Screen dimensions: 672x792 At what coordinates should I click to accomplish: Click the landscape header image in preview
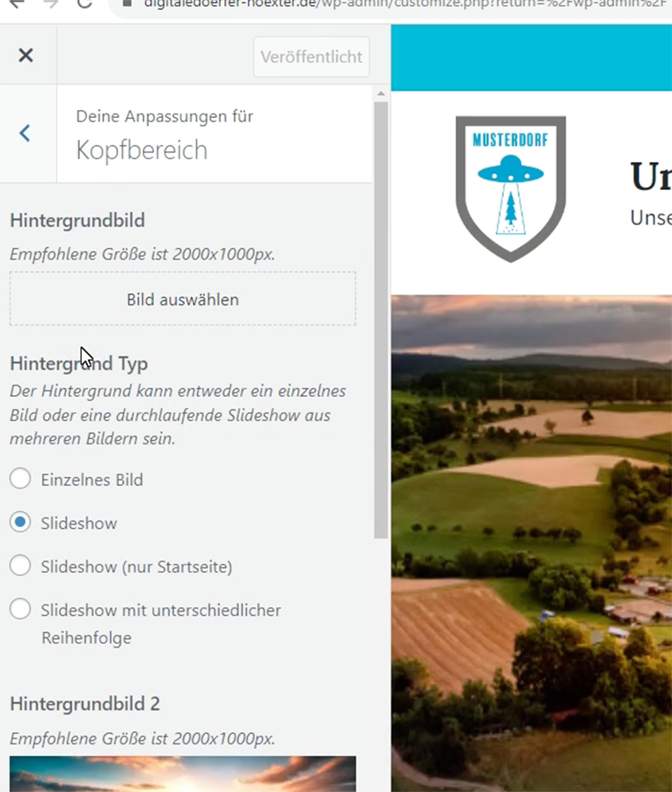531,528
